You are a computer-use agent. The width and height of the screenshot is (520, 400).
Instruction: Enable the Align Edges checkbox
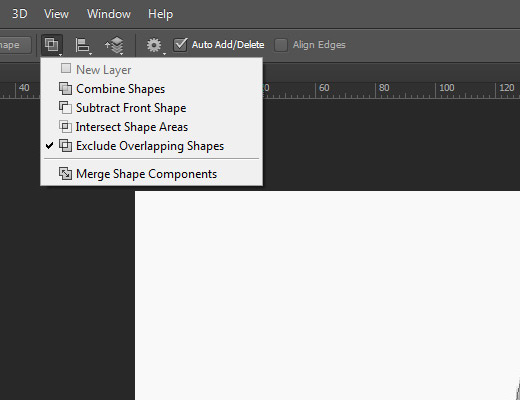[281, 45]
